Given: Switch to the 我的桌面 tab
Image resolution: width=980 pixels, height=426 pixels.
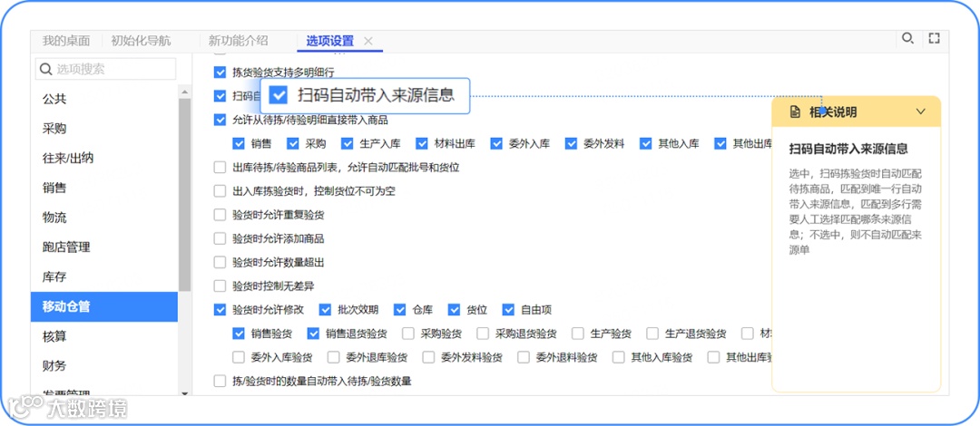Looking at the screenshot, I should click(x=66, y=41).
